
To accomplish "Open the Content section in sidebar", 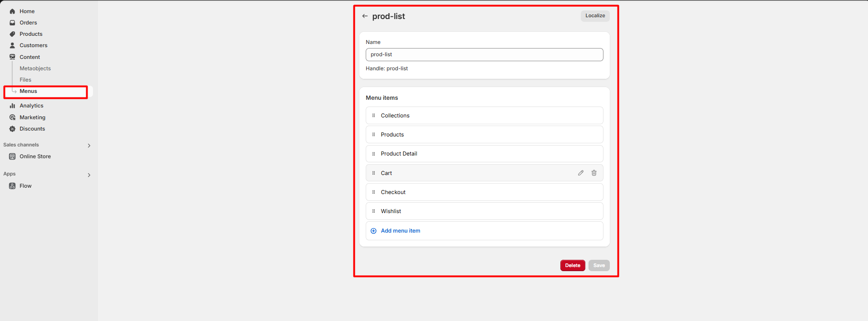I will pos(29,57).
